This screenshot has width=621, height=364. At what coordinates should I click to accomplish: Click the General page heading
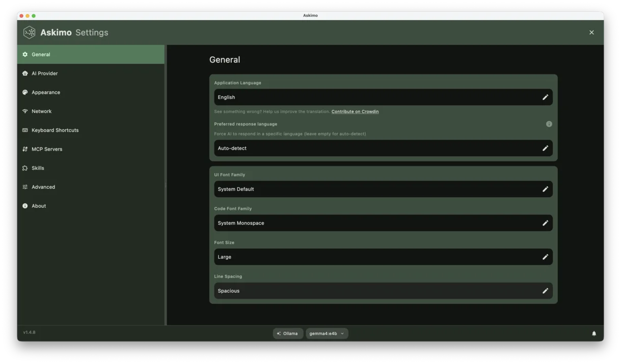(x=225, y=60)
